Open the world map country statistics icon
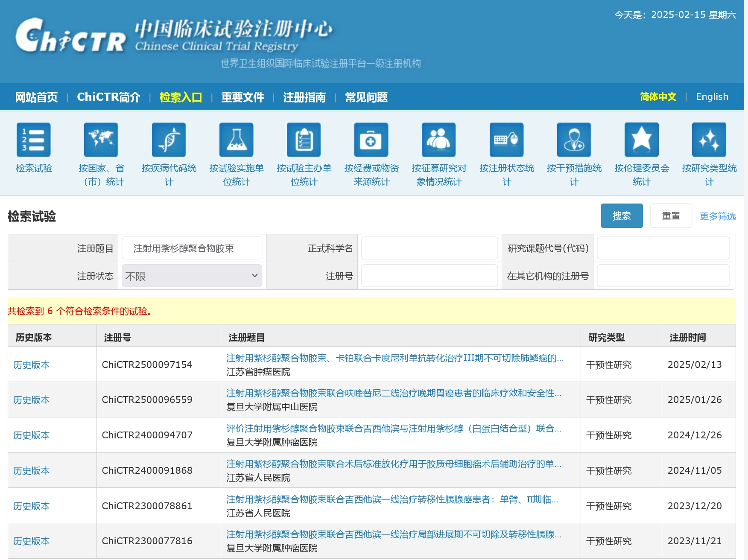Viewport: 748px width, 560px height. point(101,140)
